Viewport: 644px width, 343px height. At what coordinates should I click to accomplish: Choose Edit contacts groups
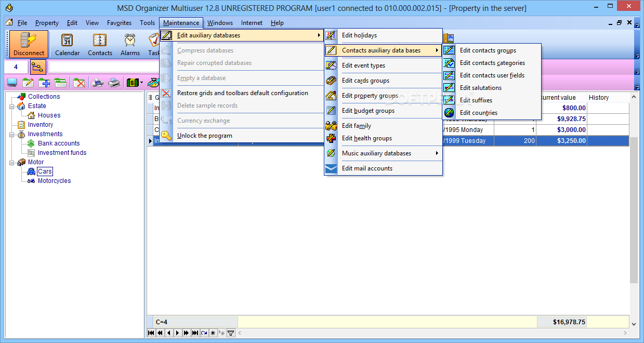492,50
